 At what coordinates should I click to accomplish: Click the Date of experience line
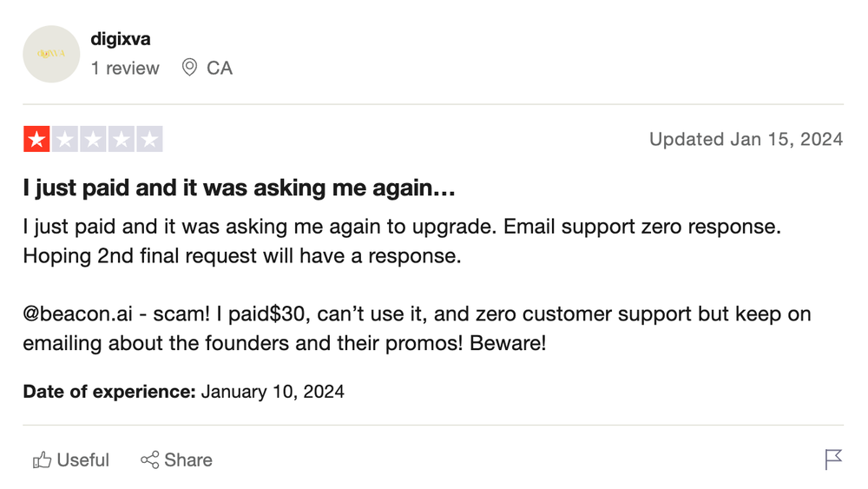[x=183, y=392]
